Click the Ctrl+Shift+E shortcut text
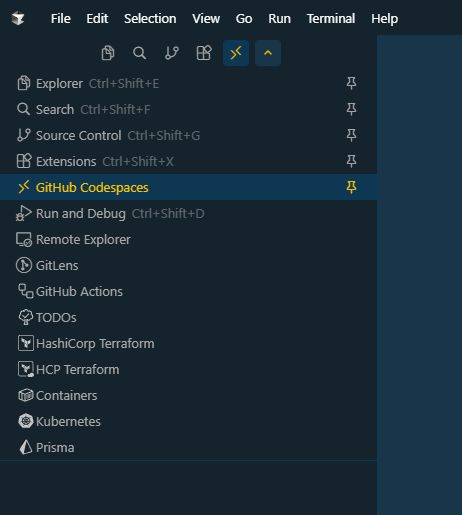The height and width of the screenshot is (515, 462). coord(124,84)
